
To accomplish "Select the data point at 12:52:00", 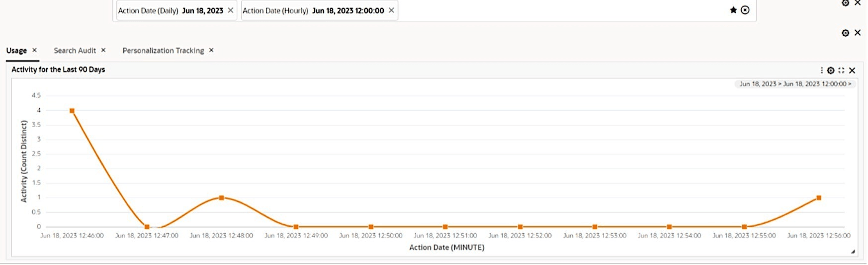I will 520,227.
